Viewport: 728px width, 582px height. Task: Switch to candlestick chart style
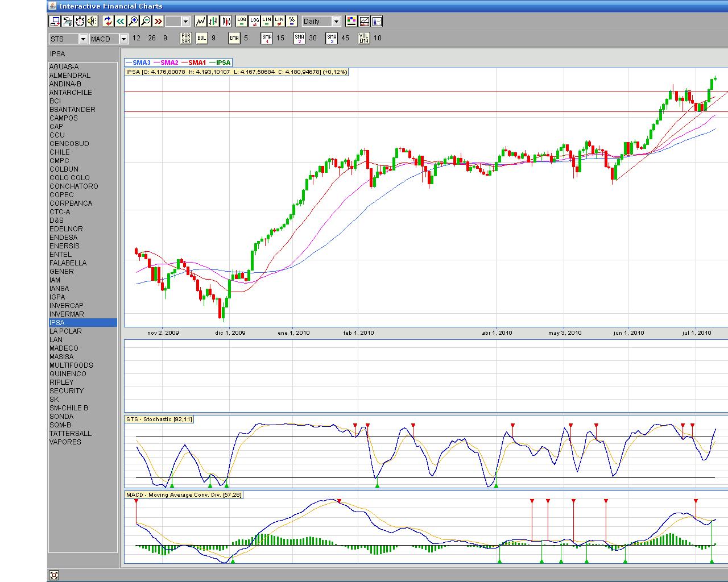click(x=226, y=21)
